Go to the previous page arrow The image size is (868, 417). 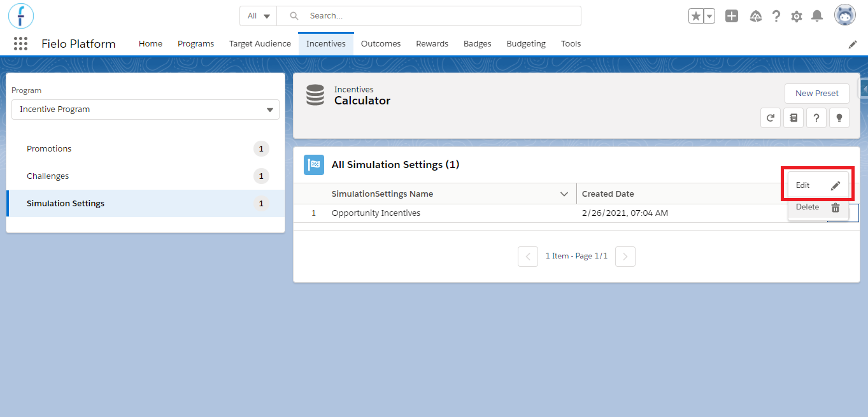tap(528, 257)
